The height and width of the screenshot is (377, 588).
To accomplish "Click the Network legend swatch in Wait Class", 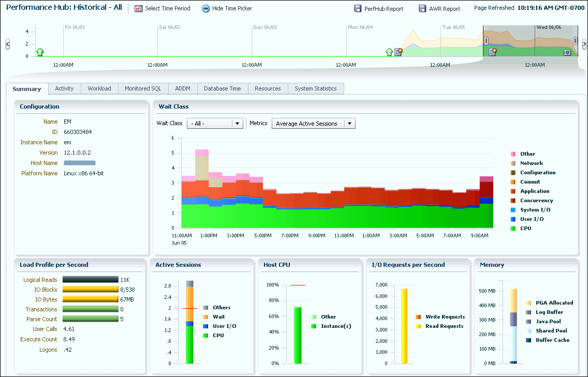I will (x=513, y=163).
